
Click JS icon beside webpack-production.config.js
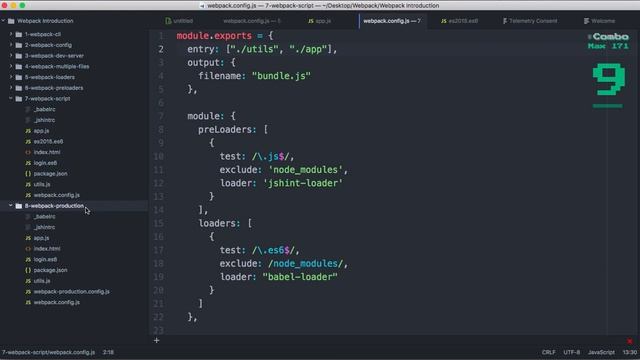pos(28,291)
